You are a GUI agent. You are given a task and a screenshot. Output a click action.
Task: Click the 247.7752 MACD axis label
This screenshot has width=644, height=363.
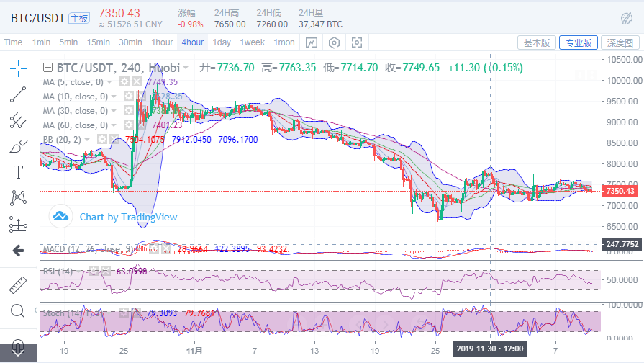click(622, 244)
